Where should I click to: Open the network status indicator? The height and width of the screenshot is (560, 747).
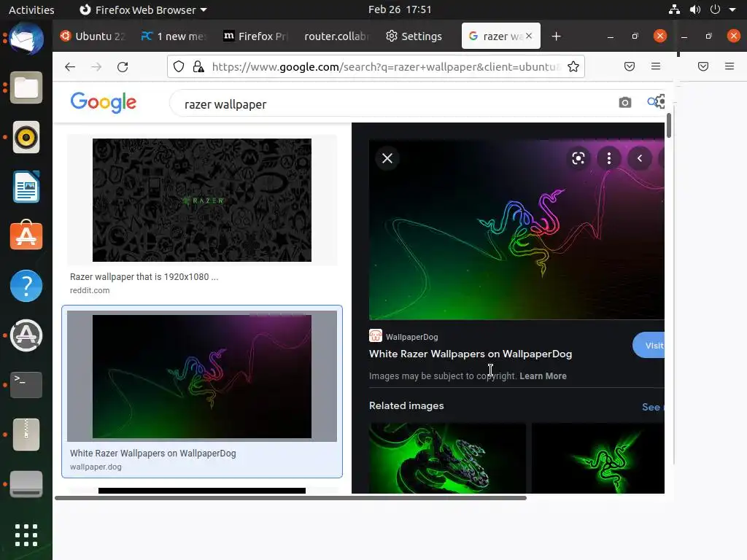[x=674, y=9]
